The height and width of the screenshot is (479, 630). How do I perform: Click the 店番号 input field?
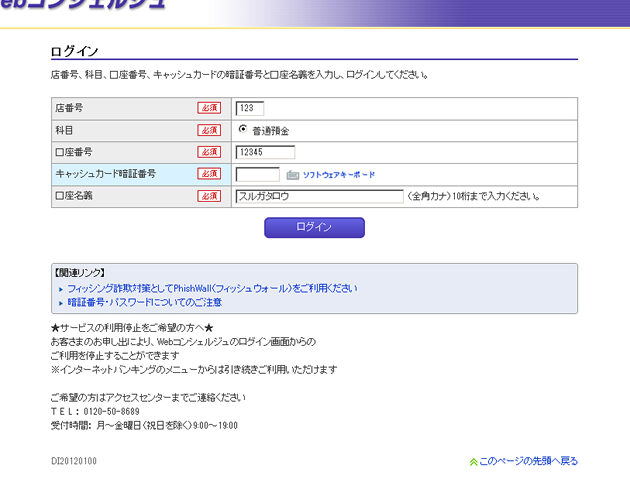click(x=264, y=108)
